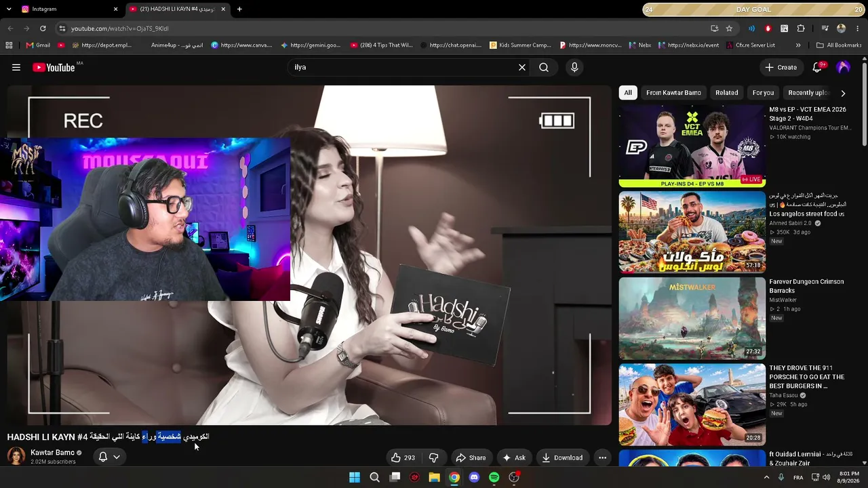Click the Ask button
The width and height of the screenshot is (868, 488).
[x=514, y=457]
